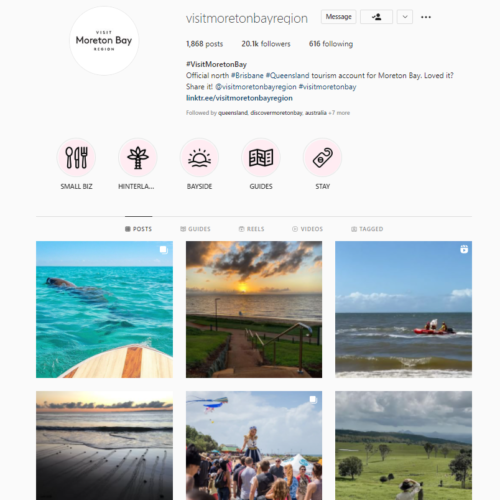Switch to the Tagged tab
The image size is (500, 500).
coord(367,229)
